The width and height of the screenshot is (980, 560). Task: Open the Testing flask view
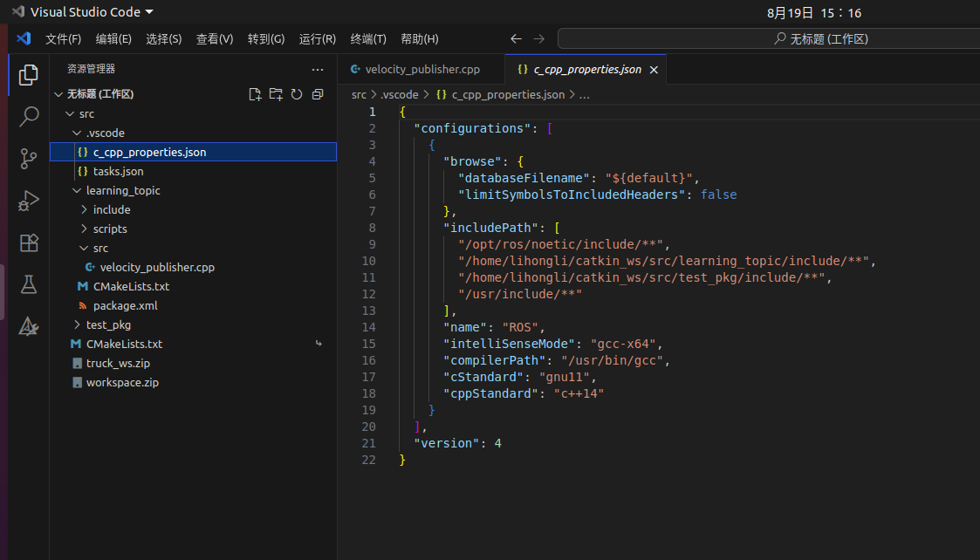[28, 284]
